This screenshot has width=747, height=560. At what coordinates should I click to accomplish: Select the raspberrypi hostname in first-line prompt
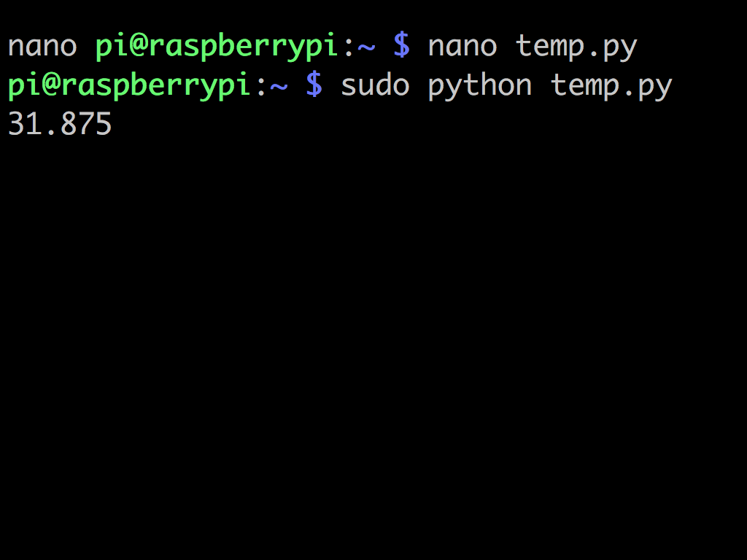[244, 47]
